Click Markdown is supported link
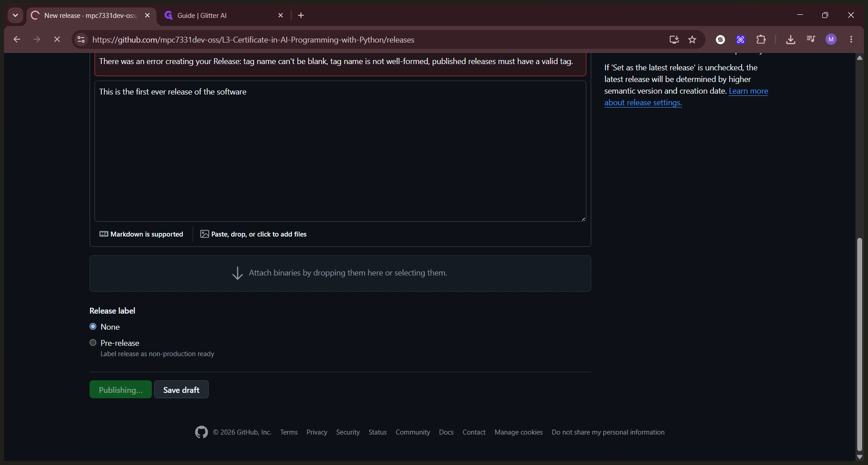Viewport: 868px width, 465px height. point(141,234)
